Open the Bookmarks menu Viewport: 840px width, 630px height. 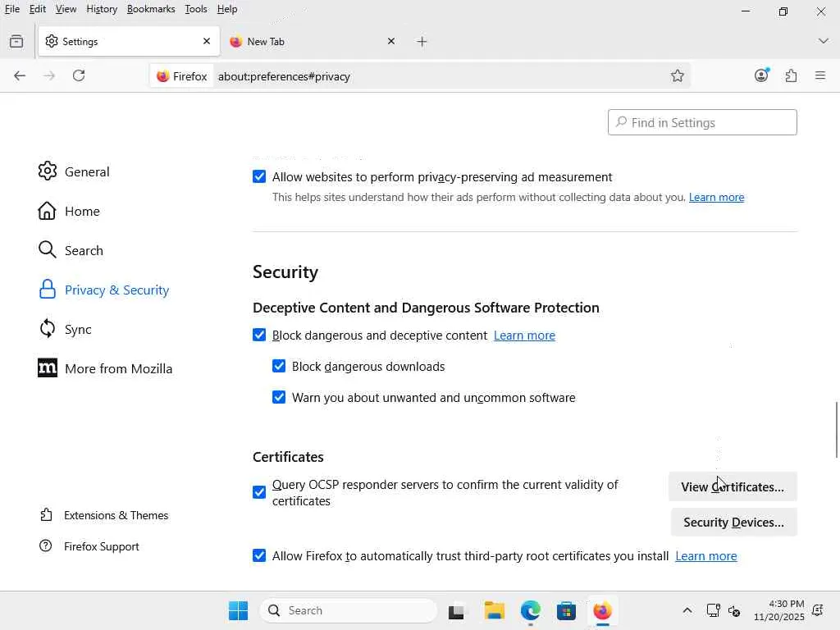[x=150, y=9]
